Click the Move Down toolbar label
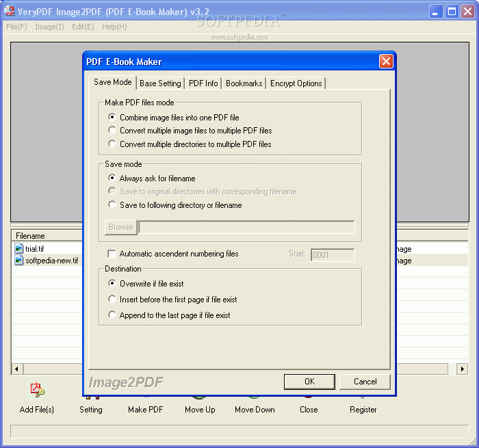The image size is (479, 448). 255,410
